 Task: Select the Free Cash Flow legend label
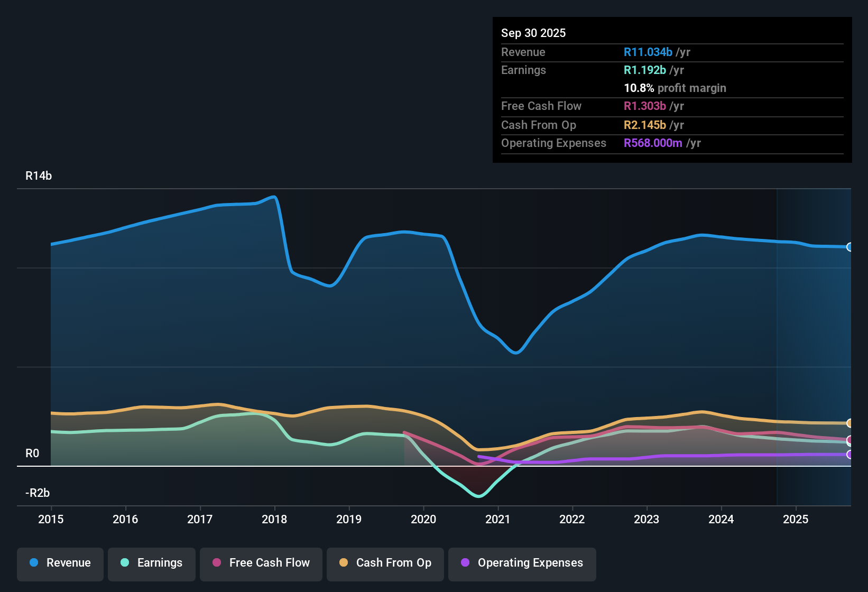tap(270, 563)
